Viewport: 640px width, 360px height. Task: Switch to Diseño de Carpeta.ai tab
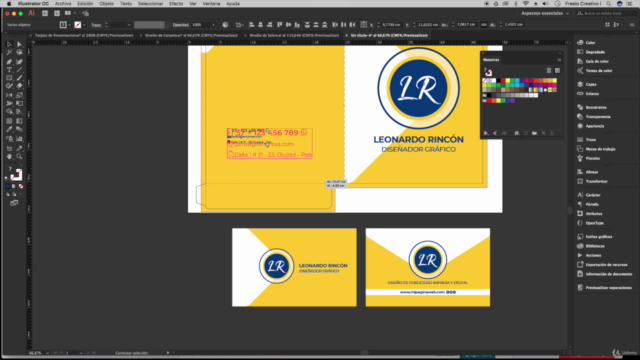[x=191, y=36]
